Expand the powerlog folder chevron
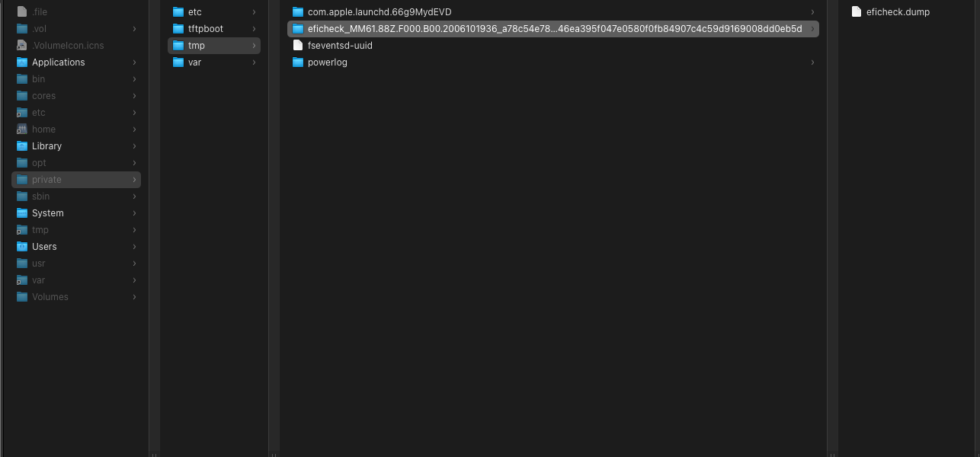 [x=813, y=62]
